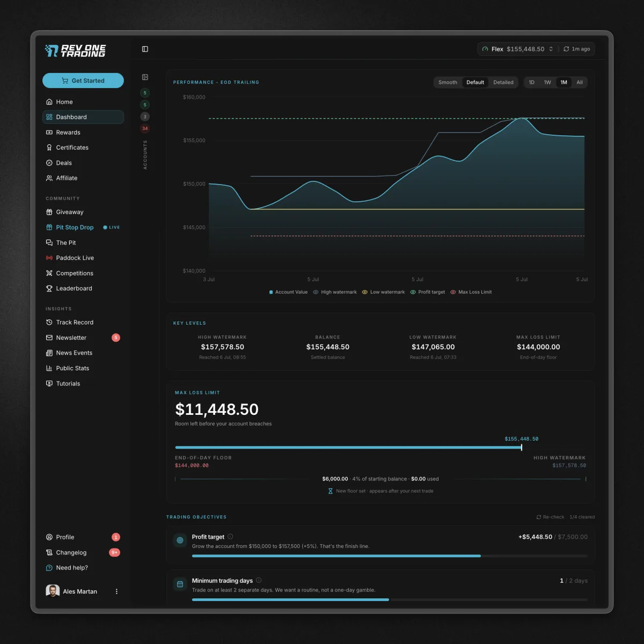Viewport: 644px width, 644px height.
Task: Select the Smooth chart mode
Action: (448, 83)
